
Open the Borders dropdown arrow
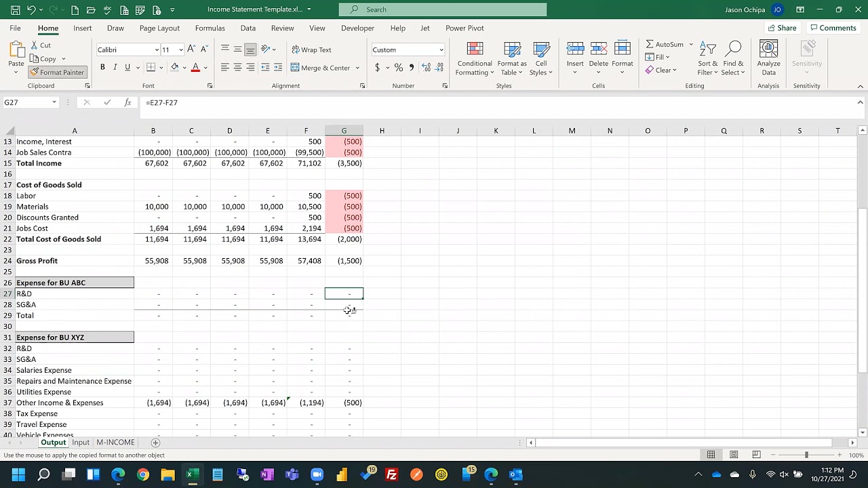point(161,67)
